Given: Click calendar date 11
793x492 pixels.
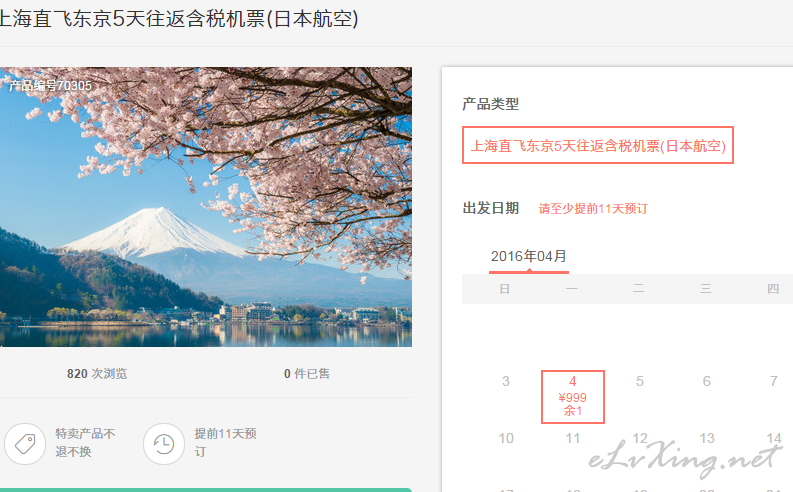Looking at the screenshot, I should click(x=572, y=438).
